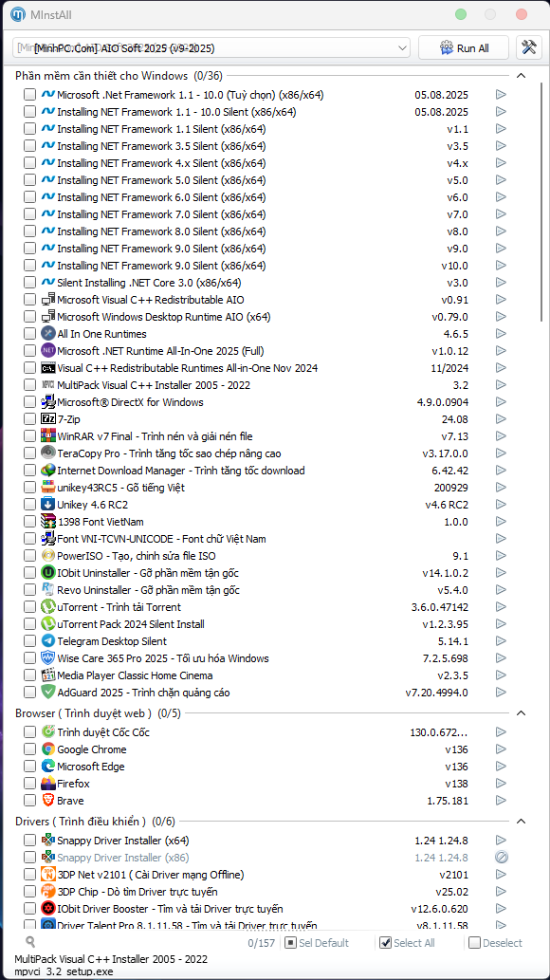This screenshot has height=980, width=550.
Task: Open the tools settings icon beside Run All
Action: tap(529, 48)
